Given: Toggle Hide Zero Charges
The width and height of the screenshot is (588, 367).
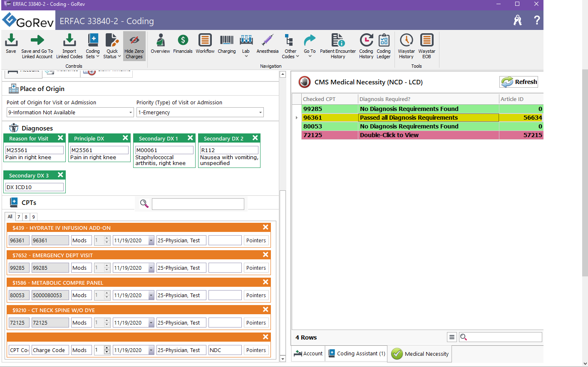Looking at the screenshot, I should pyautogui.click(x=134, y=46).
